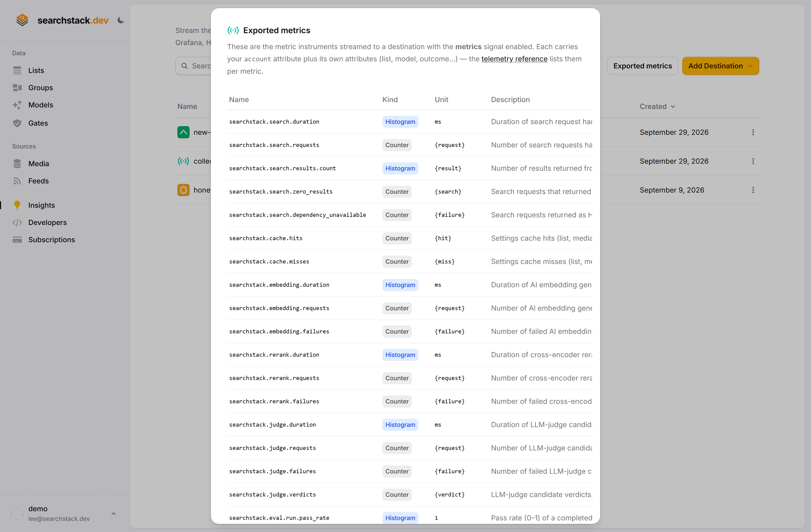This screenshot has width=811, height=532.
Task: Sort by Created column
Action: pos(657,107)
